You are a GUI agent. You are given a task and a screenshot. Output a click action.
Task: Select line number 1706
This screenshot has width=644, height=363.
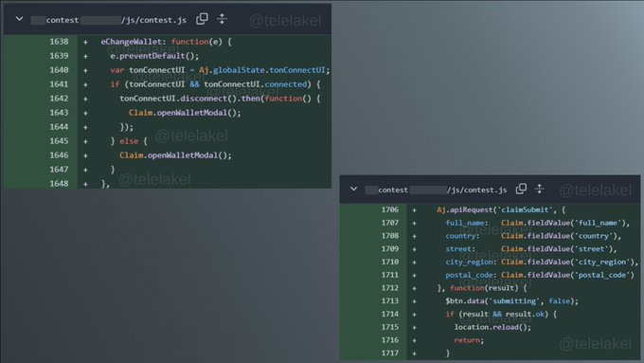pos(390,209)
